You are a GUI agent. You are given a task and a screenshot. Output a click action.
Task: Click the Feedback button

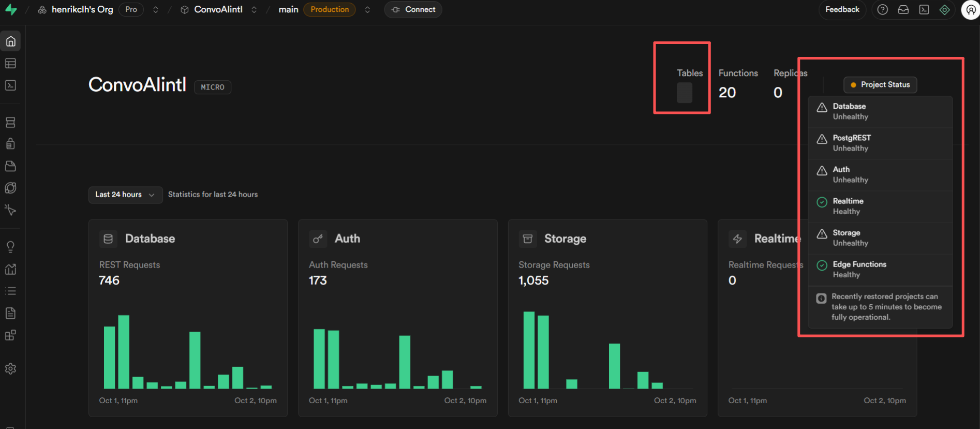842,9
